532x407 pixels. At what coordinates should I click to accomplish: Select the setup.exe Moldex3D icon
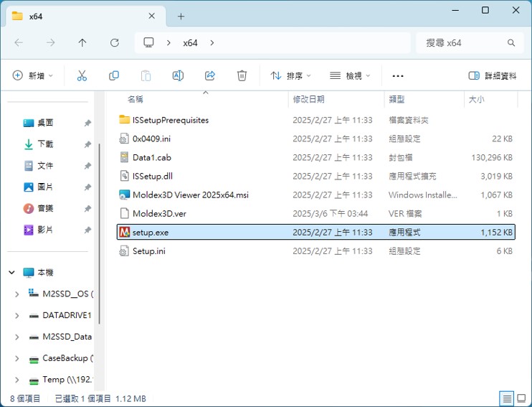[125, 232]
